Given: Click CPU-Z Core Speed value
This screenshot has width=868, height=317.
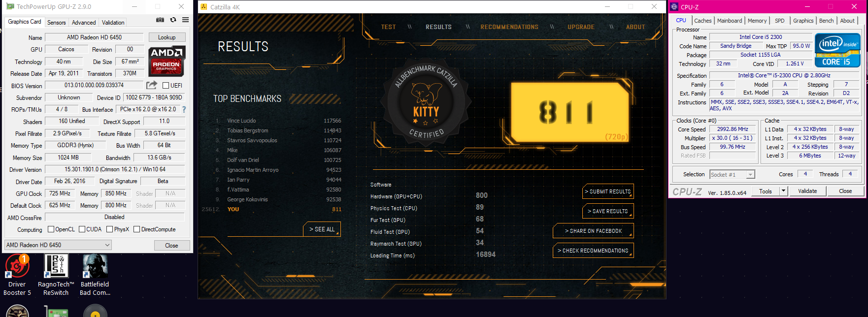Looking at the screenshot, I should [733, 129].
